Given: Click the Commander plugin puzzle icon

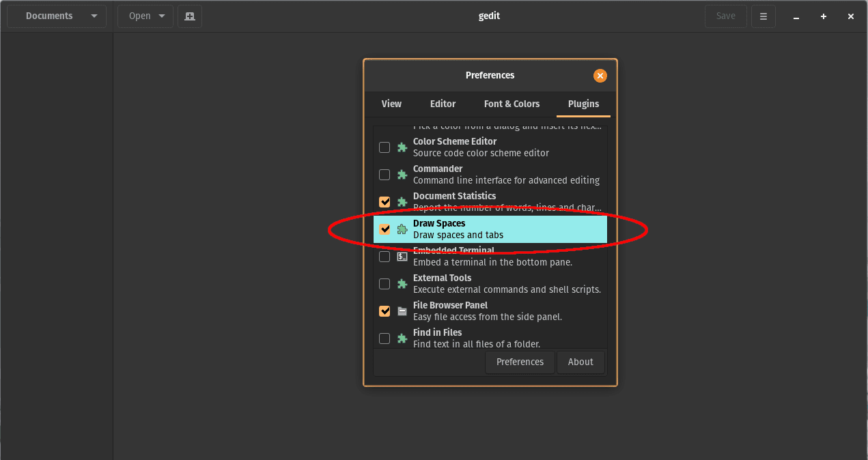Looking at the screenshot, I should (402, 175).
